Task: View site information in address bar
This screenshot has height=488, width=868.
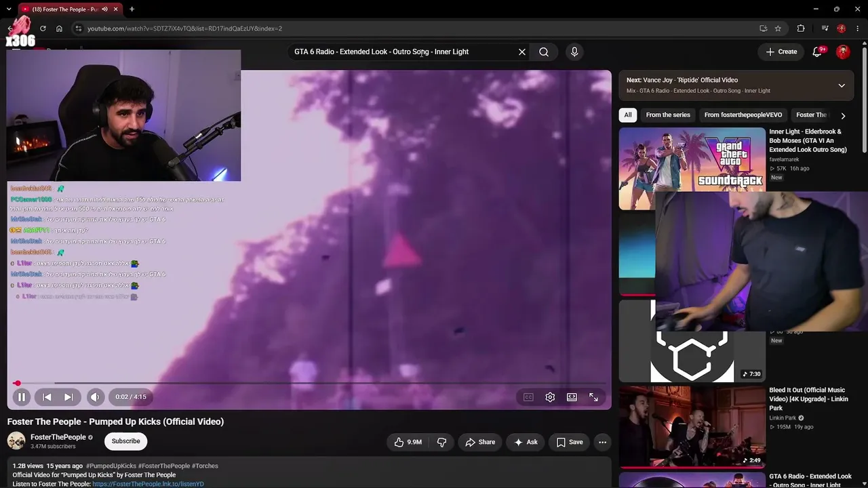Action: (79, 28)
